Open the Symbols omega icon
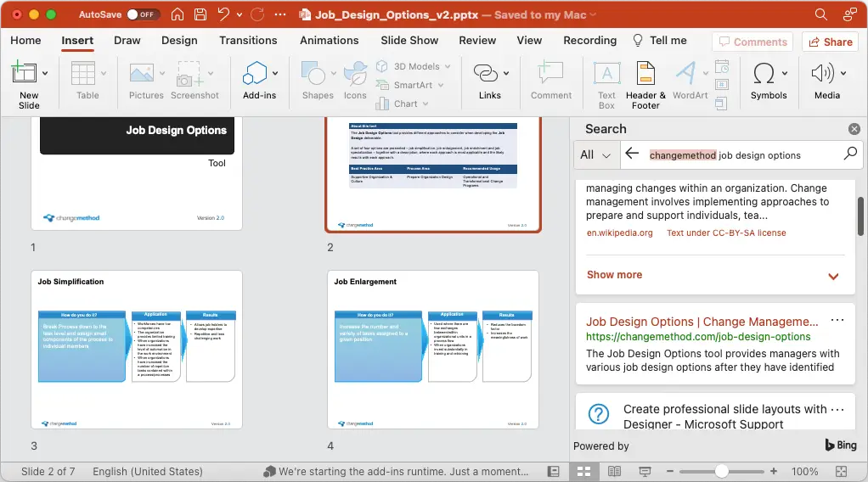The width and height of the screenshot is (868, 482). [x=764, y=73]
